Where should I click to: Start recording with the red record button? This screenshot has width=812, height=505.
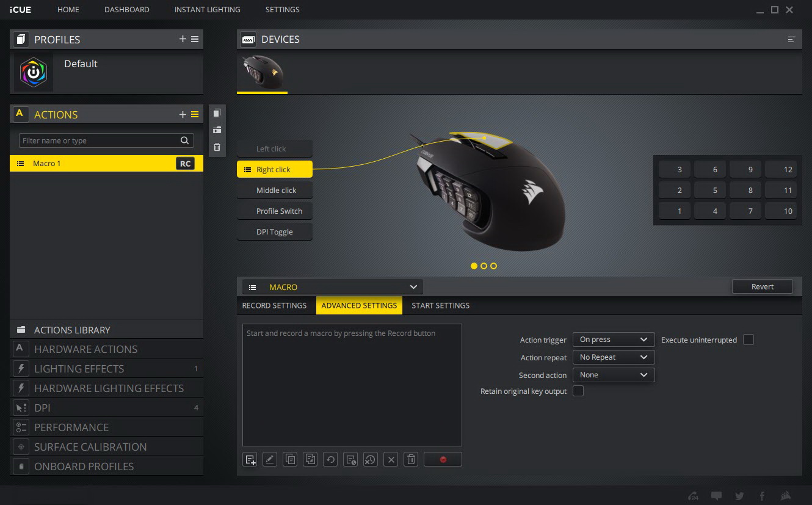click(x=443, y=460)
